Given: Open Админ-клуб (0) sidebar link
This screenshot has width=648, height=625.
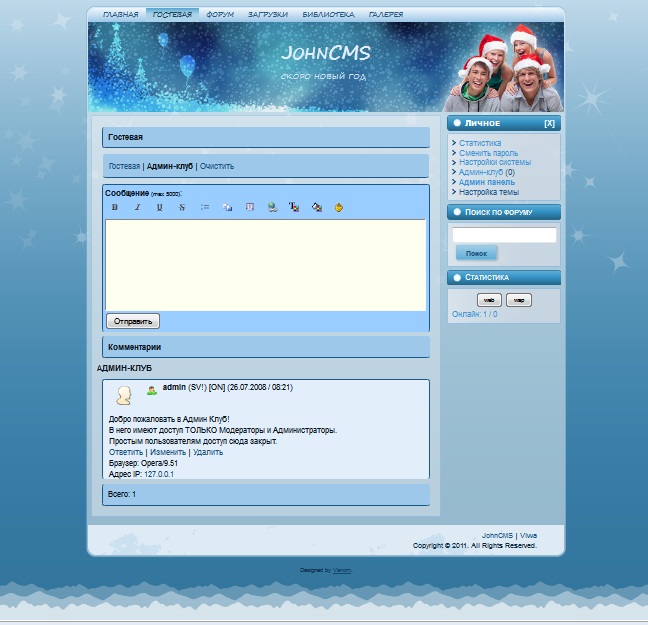Looking at the screenshot, I should (x=487, y=172).
